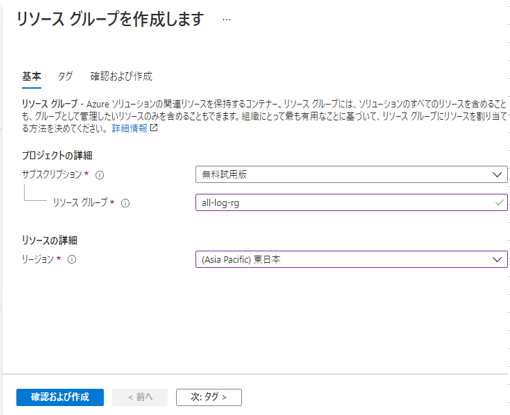Viewport: 510px width, 415px height.
Task: Click the プロジェクトの詳細 section heading
Action: [57, 155]
